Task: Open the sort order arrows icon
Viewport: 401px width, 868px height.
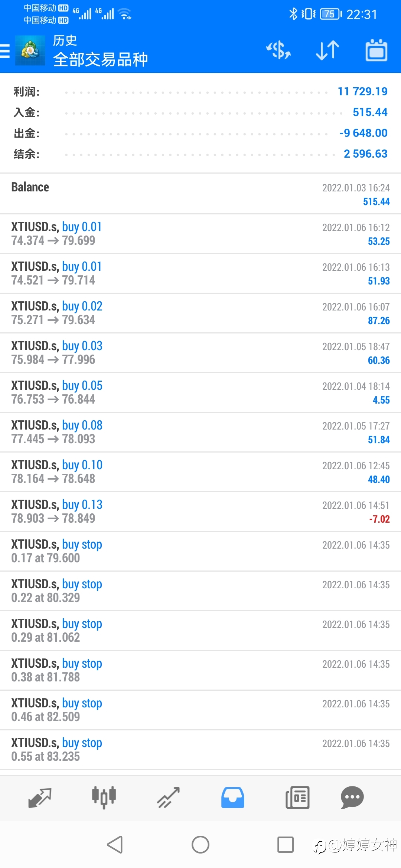Action: point(327,50)
